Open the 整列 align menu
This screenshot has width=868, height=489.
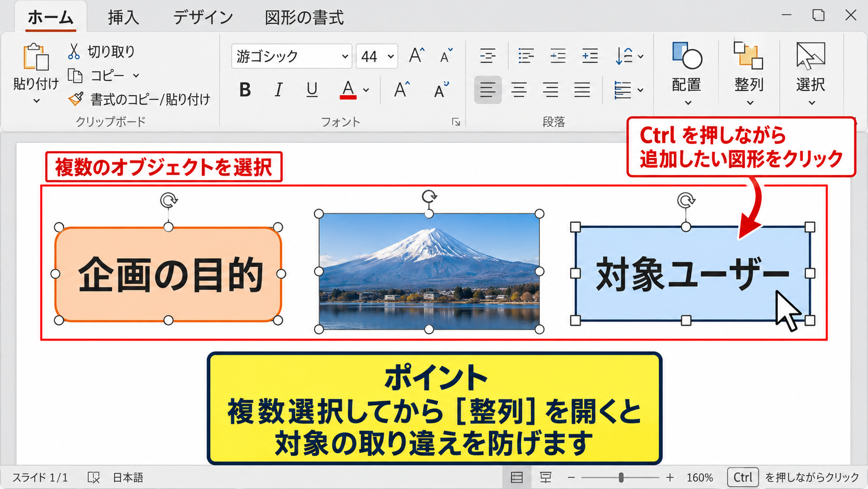point(749,73)
